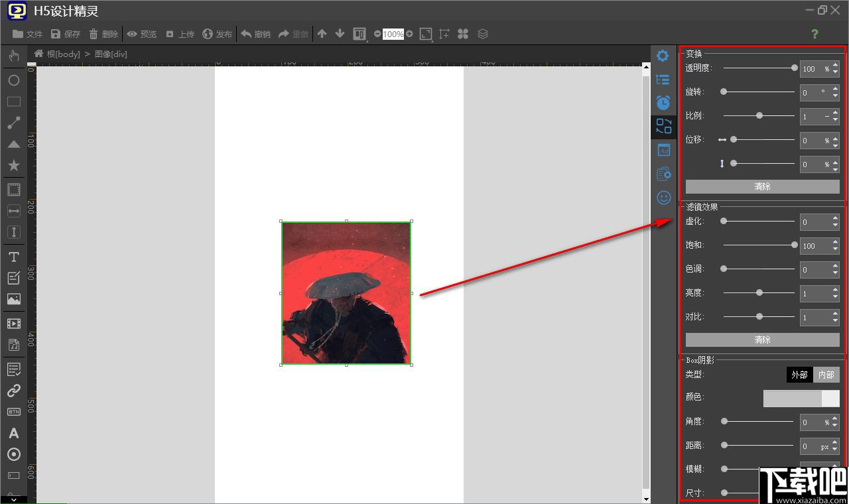Viewport: 849px width, 504px height.
Task: Increase the 透明度 value with up arrow
Action: [x=835, y=65]
